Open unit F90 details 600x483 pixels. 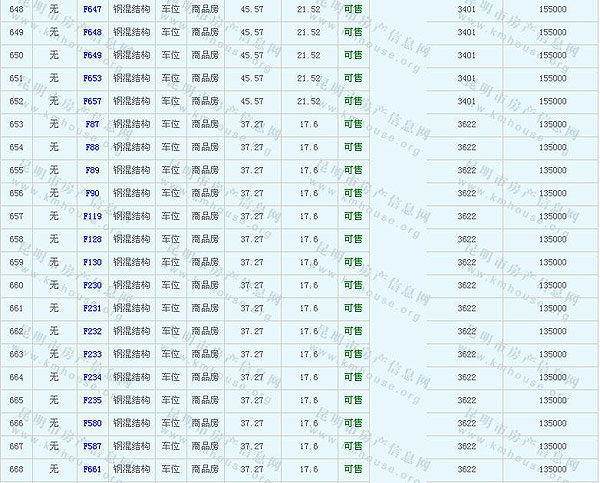92,193
